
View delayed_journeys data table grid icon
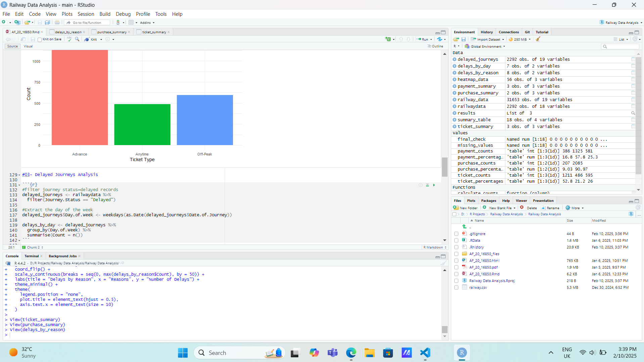[x=633, y=59]
